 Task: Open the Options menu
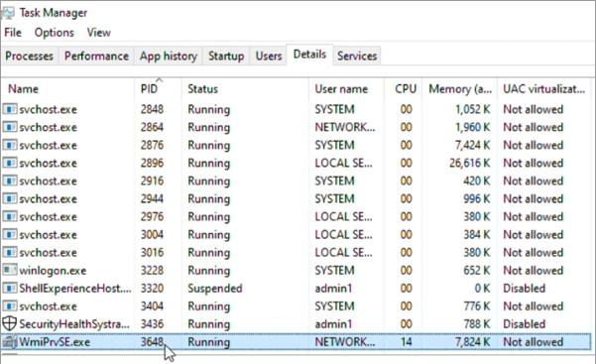pyautogui.click(x=54, y=33)
